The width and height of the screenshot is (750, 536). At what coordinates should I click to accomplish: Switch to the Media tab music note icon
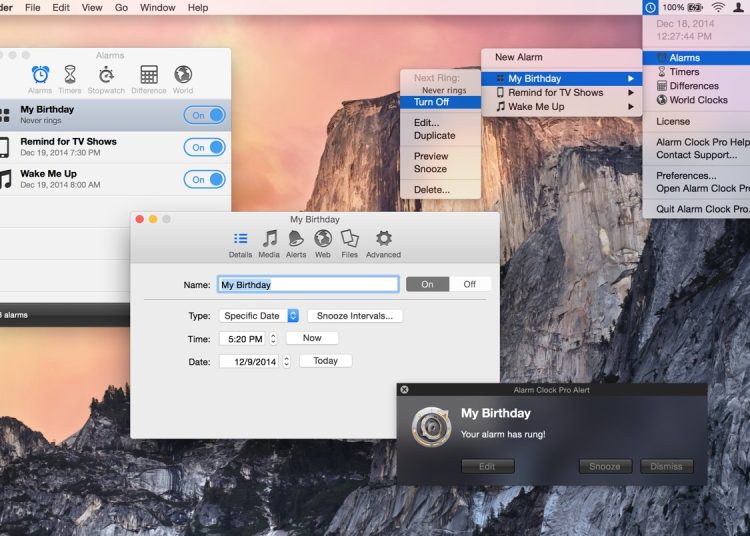coord(269,240)
